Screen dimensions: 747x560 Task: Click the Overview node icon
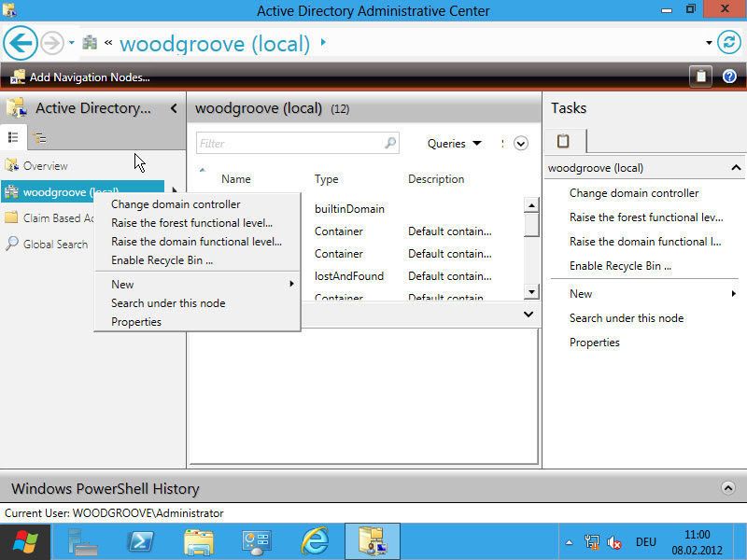[x=11, y=165]
